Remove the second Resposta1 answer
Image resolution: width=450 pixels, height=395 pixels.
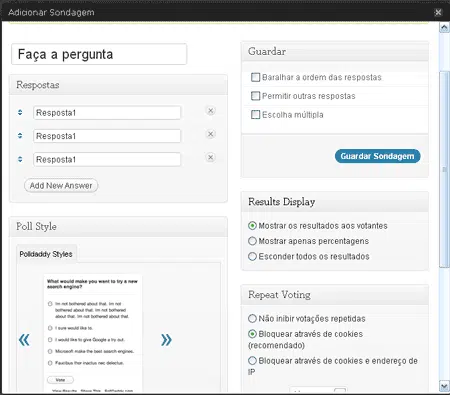click(210, 134)
